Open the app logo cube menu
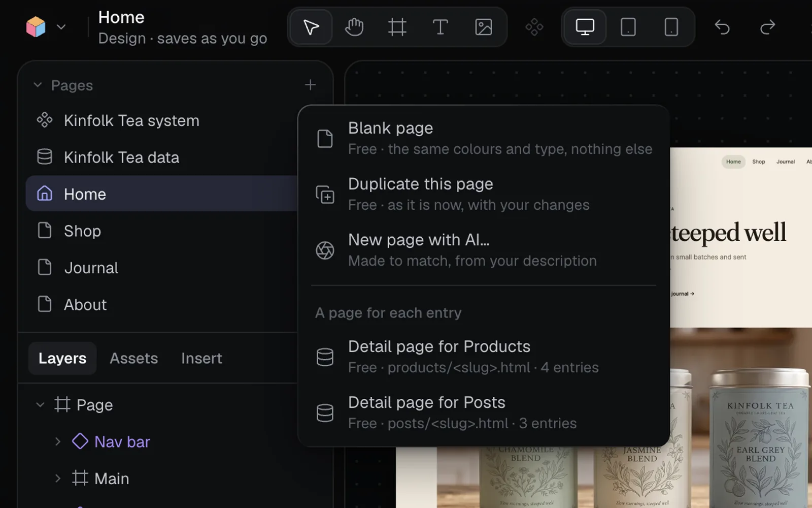 coord(36,27)
